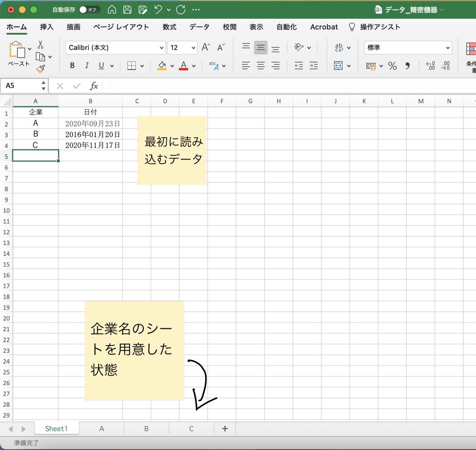Image resolution: width=476 pixels, height=450 pixels.
Task: Click the currency format icon
Action: 370,66
